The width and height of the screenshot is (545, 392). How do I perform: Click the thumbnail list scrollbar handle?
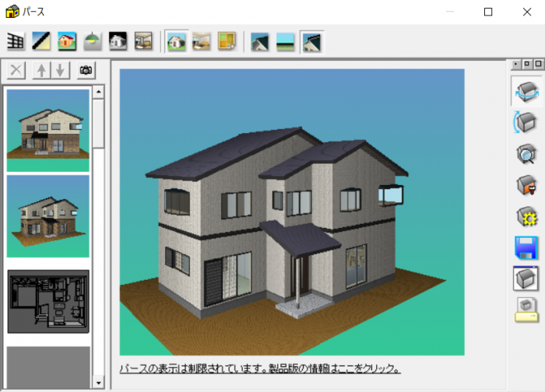(99, 124)
